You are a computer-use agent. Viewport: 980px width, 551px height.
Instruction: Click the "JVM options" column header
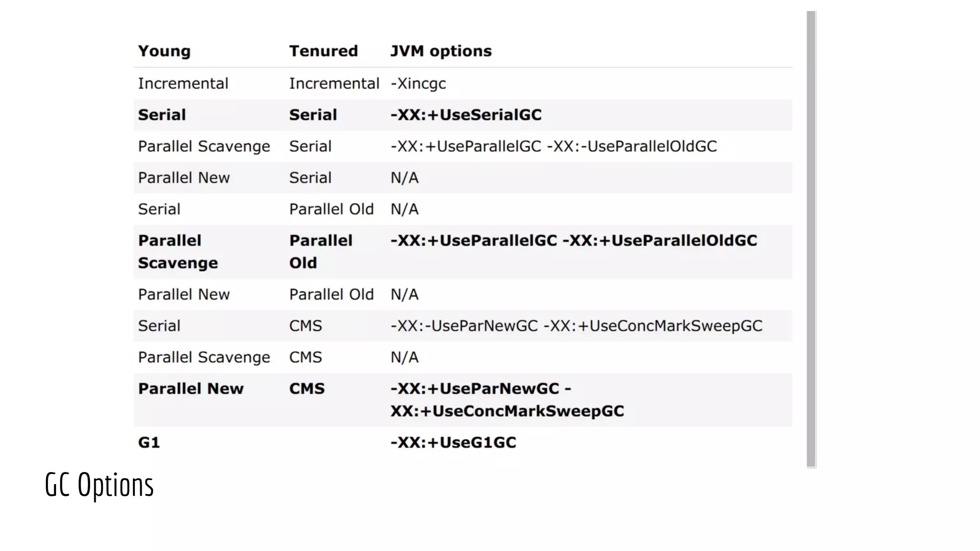point(441,51)
